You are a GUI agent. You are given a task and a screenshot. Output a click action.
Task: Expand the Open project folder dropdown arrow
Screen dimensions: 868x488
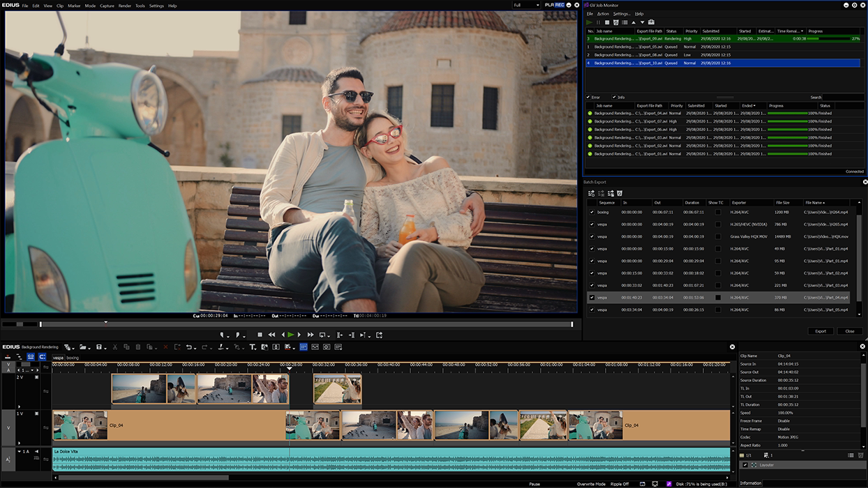point(90,347)
